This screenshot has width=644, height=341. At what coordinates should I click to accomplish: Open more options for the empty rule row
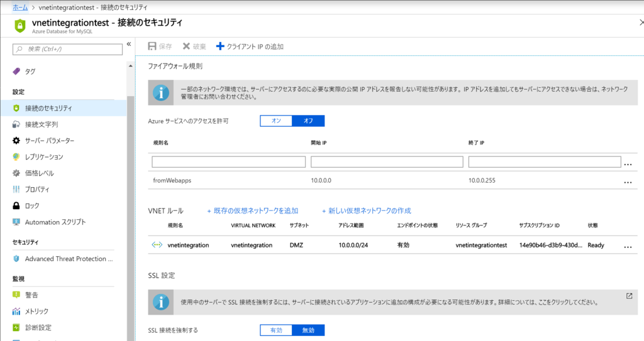[628, 164]
